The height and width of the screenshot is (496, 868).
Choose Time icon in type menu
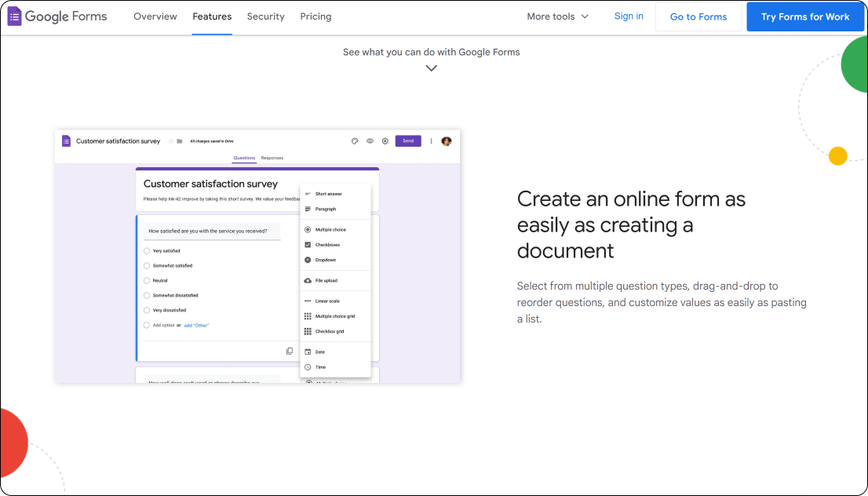click(x=308, y=367)
